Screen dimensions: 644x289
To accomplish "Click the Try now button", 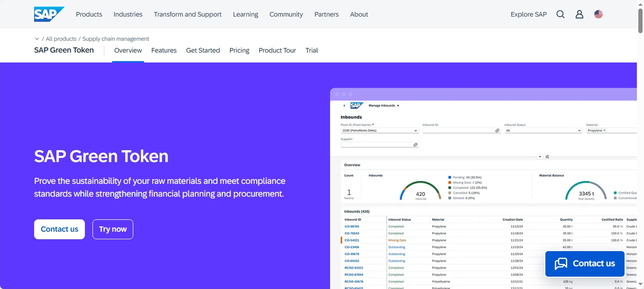I will [113, 229].
